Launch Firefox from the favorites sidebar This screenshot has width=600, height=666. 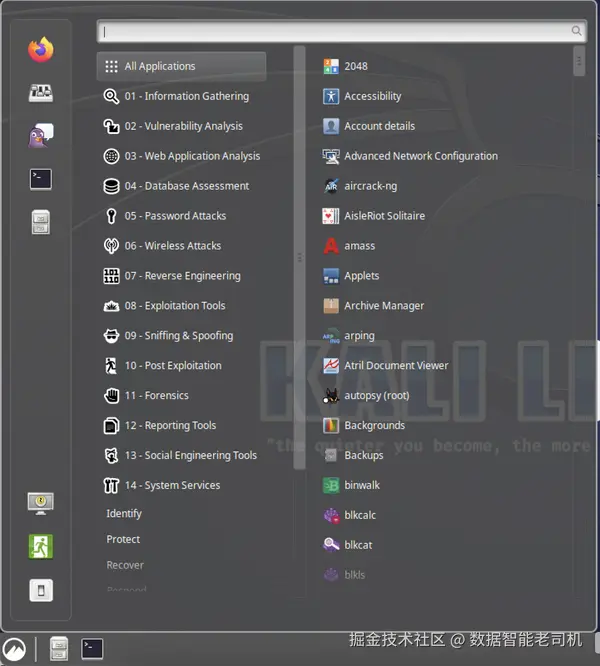[41, 50]
